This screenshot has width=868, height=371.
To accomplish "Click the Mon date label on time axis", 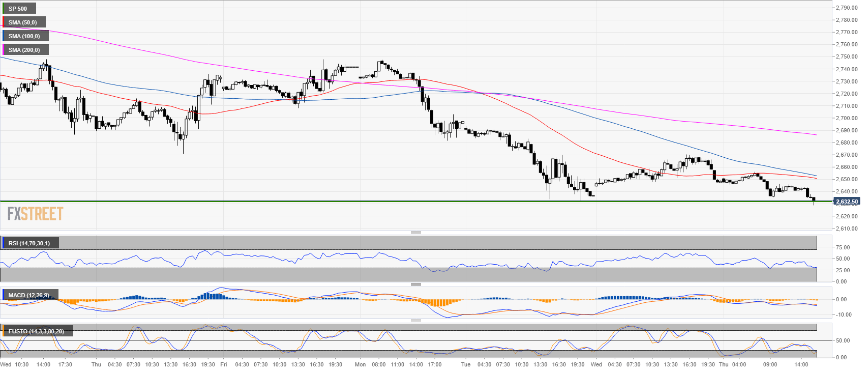I will point(360,364).
